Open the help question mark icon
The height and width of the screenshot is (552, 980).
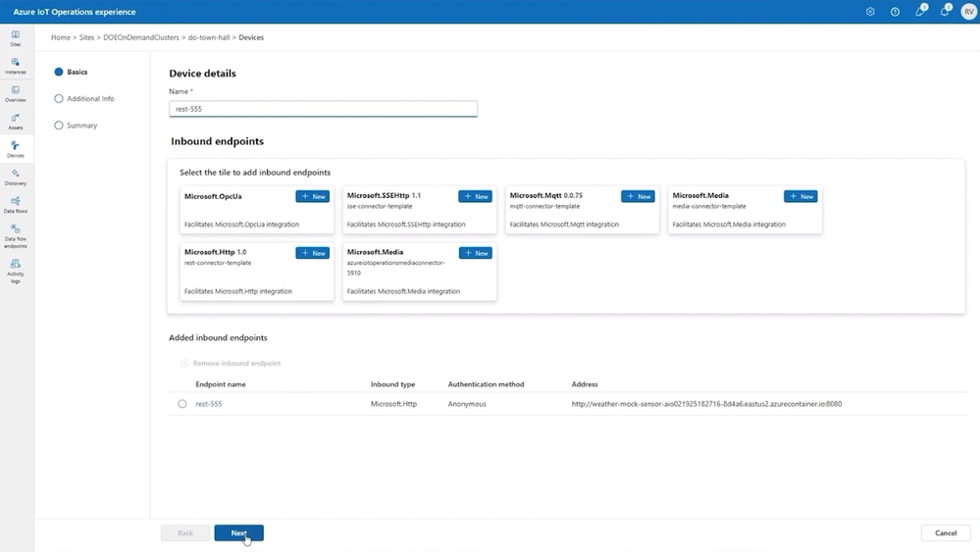coord(895,12)
